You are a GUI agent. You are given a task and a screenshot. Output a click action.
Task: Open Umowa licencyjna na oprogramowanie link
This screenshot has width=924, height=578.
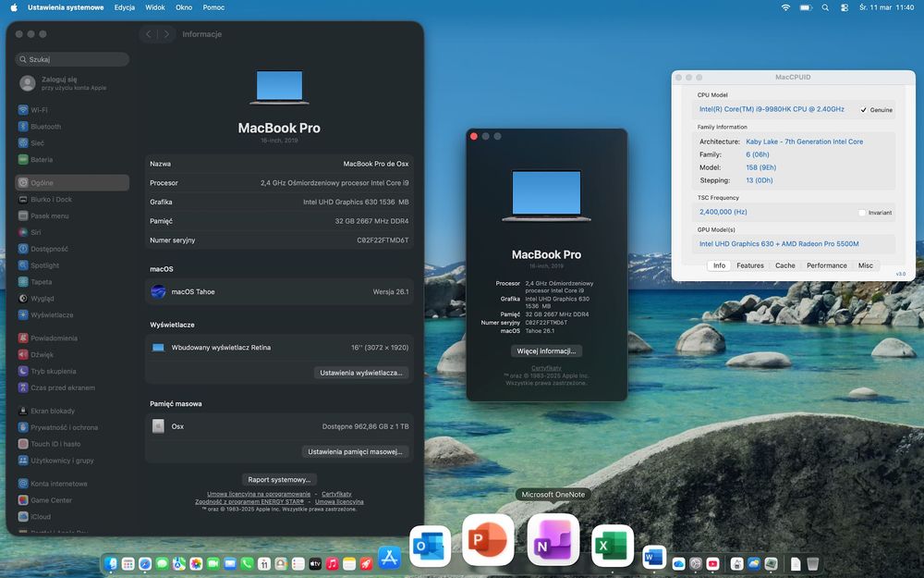coord(259,494)
